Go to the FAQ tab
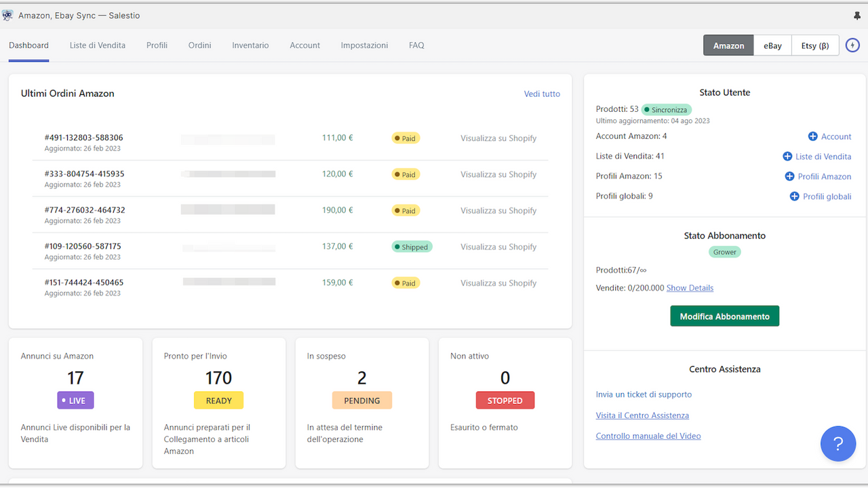The width and height of the screenshot is (868, 488). [x=416, y=45]
